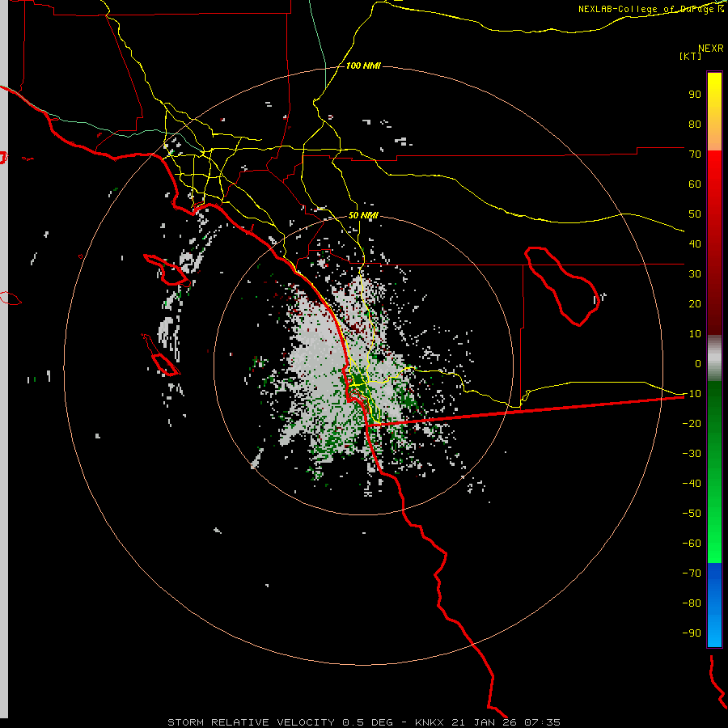Click the '100 NMI' range ring label
The width and height of the screenshot is (728, 728).
tap(363, 66)
